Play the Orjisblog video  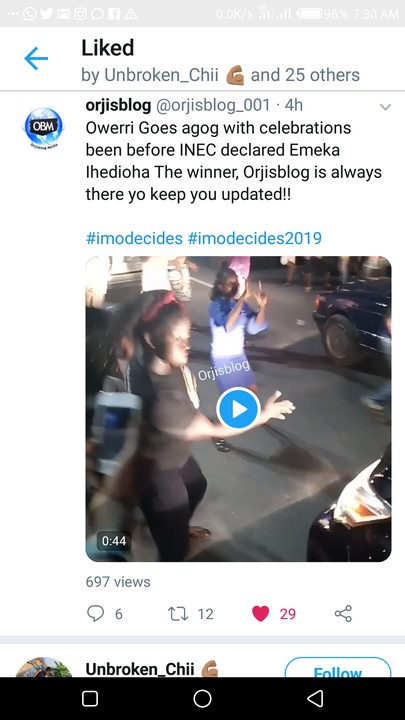tap(238, 409)
